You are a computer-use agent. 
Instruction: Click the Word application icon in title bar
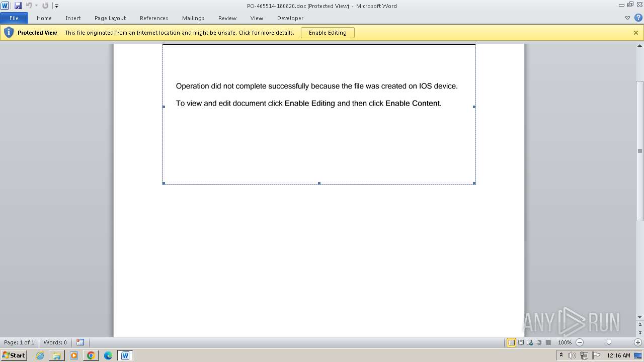(5, 6)
